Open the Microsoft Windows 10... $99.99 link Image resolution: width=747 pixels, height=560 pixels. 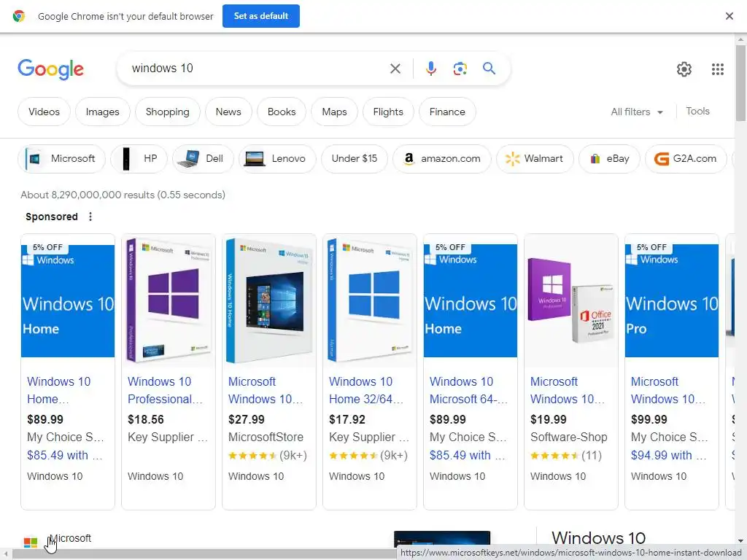[668, 391]
